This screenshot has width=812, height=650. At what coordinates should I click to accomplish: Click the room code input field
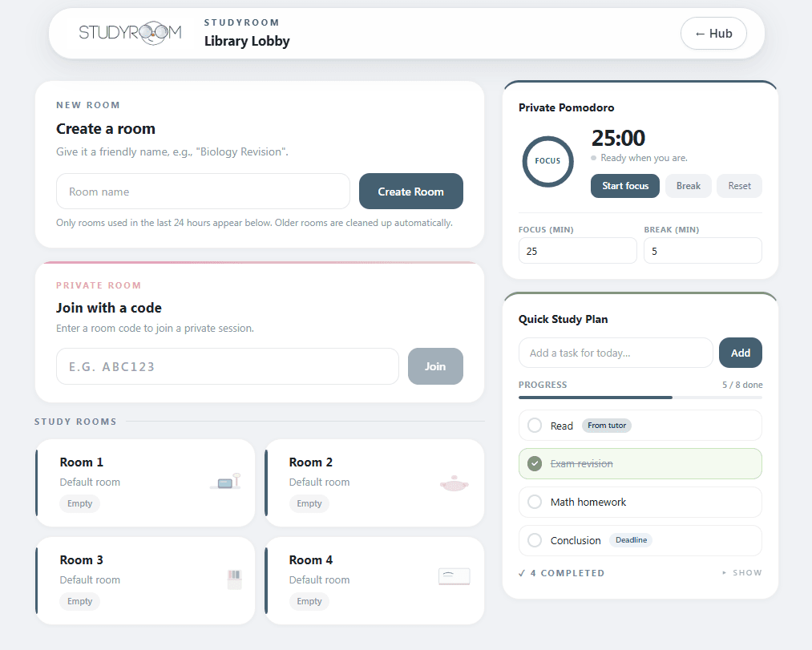[228, 367]
